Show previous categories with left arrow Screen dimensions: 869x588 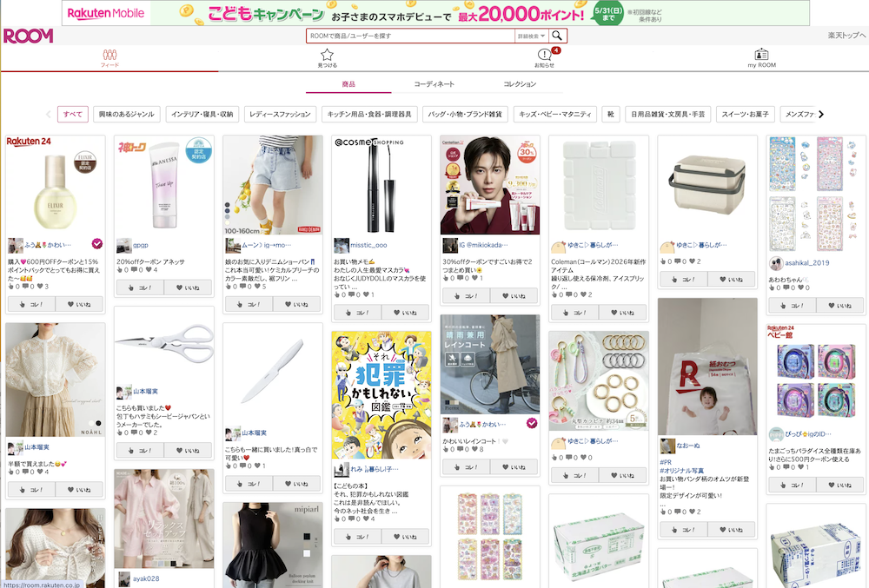pos(48,114)
